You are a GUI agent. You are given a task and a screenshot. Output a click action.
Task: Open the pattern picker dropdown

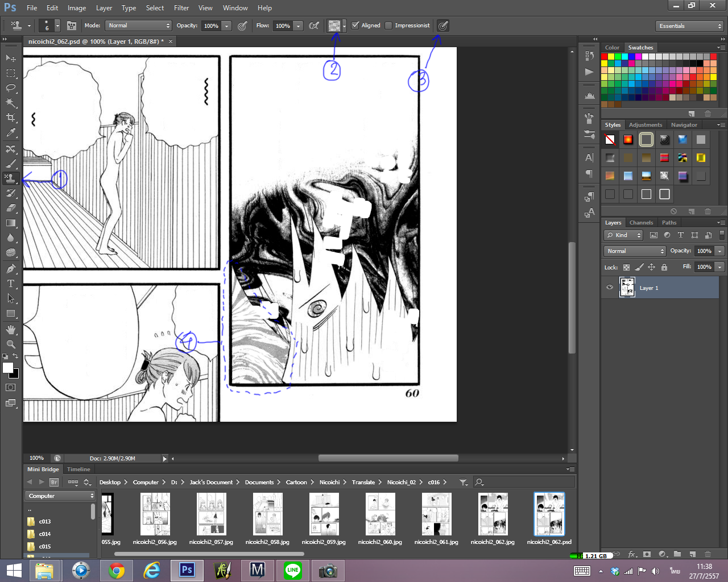coord(344,26)
